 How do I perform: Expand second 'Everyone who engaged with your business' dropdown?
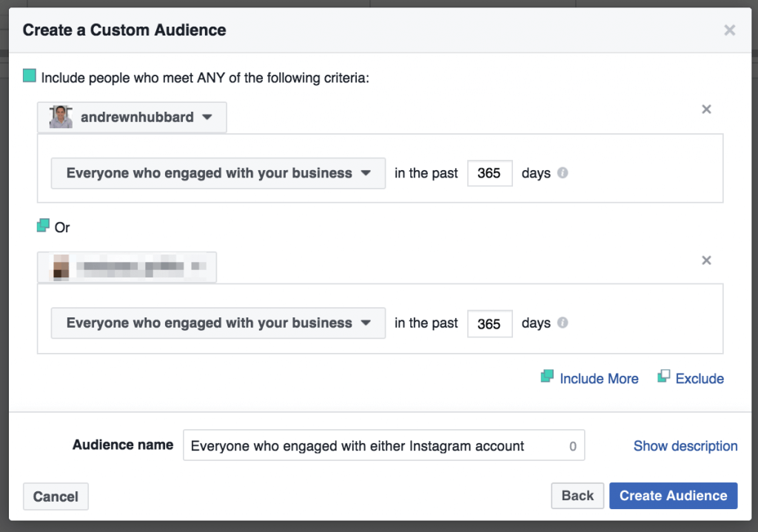[x=218, y=323]
